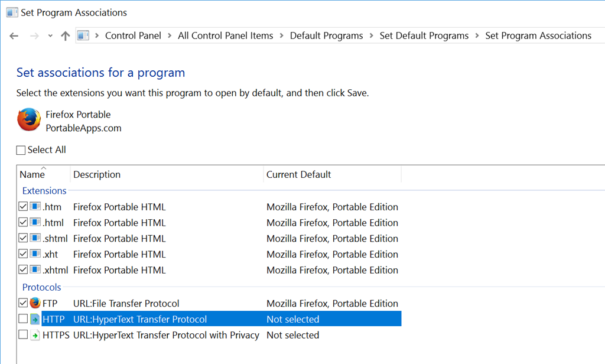
Task: Expand chevron after Control Panel breadcrumb
Action: [170, 36]
